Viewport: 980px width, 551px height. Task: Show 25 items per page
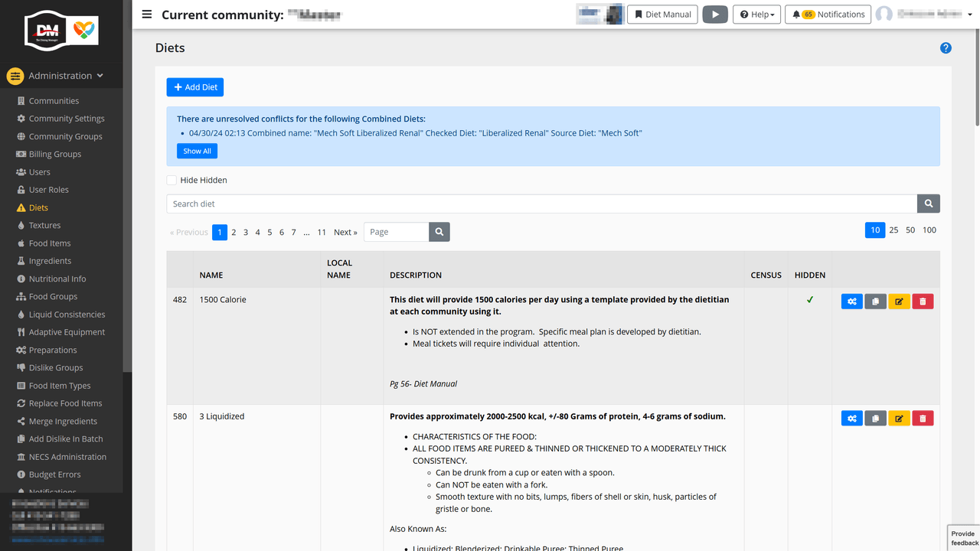tap(893, 230)
